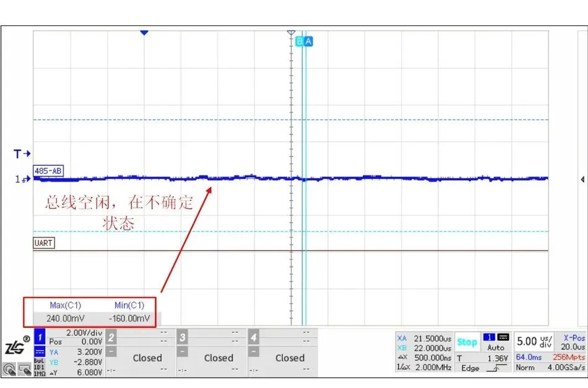Viewport: 588px width, 388px height.
Task: Click the trigger source indicator above Auto
Action: coord(490,337)
